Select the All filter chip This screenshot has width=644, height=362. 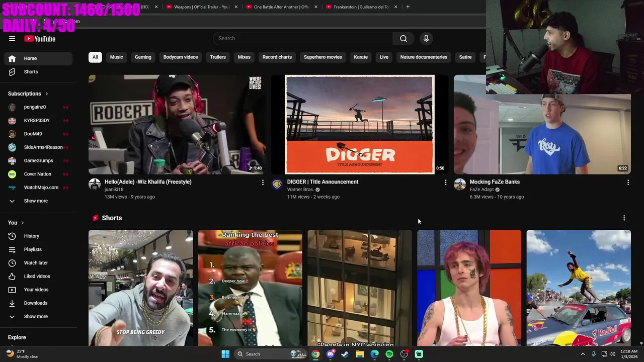(x=95, y=57)
